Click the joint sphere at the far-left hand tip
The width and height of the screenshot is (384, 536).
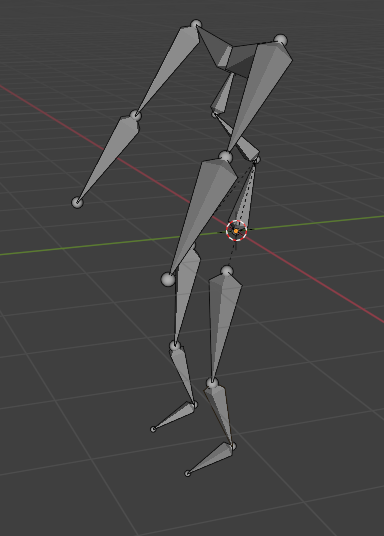(x=77, y=202)
